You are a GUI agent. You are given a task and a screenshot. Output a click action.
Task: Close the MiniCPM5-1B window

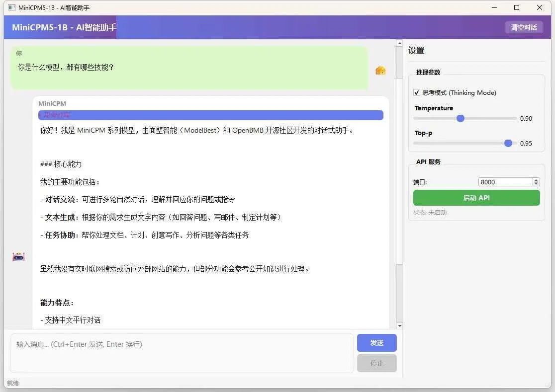point(540,7)
